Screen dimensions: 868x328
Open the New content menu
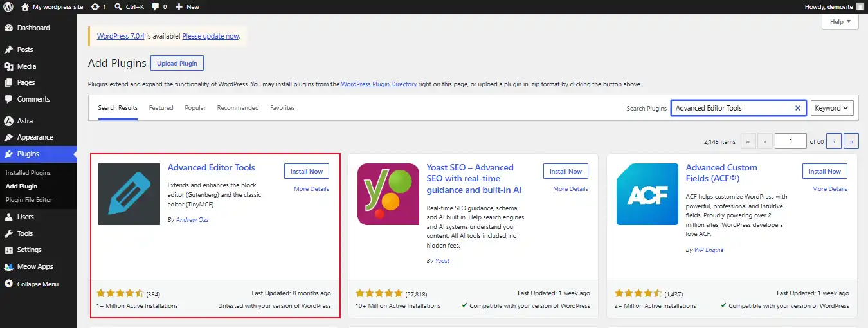coord(187,6)
